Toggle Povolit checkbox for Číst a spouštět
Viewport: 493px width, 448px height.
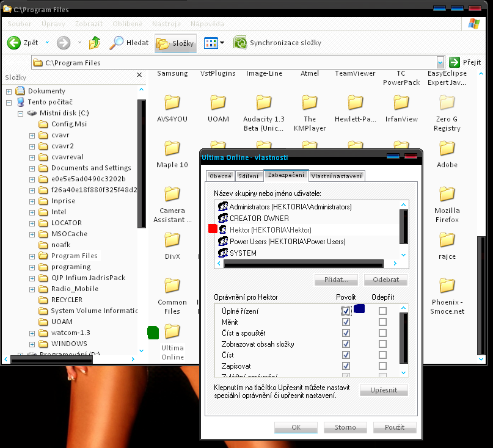click(x=346, y=333)
